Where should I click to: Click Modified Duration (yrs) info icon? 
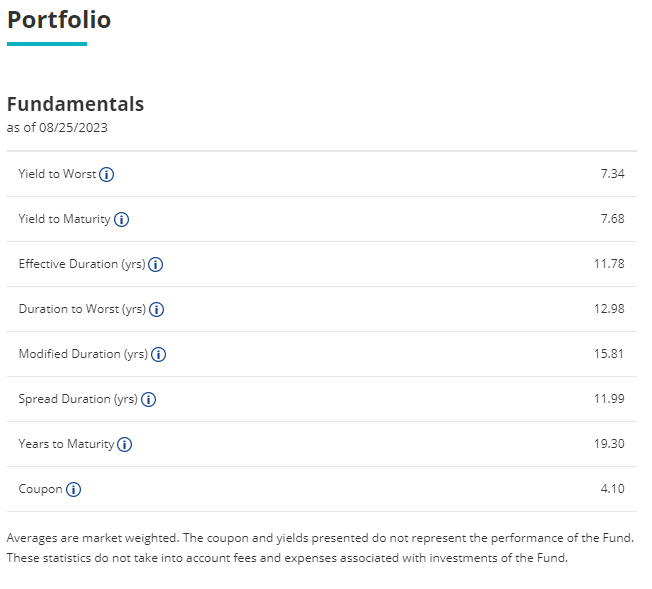click(x=158, y=354)
